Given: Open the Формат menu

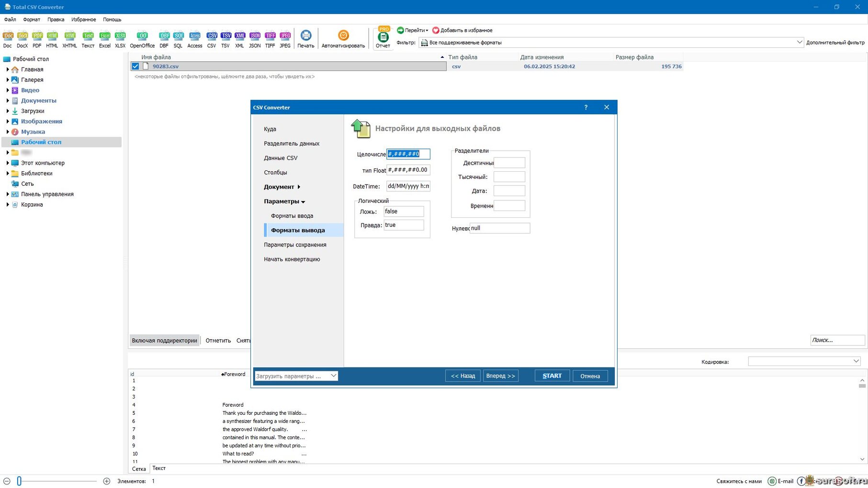Looking at the screenshot, I should coord(32,20).
